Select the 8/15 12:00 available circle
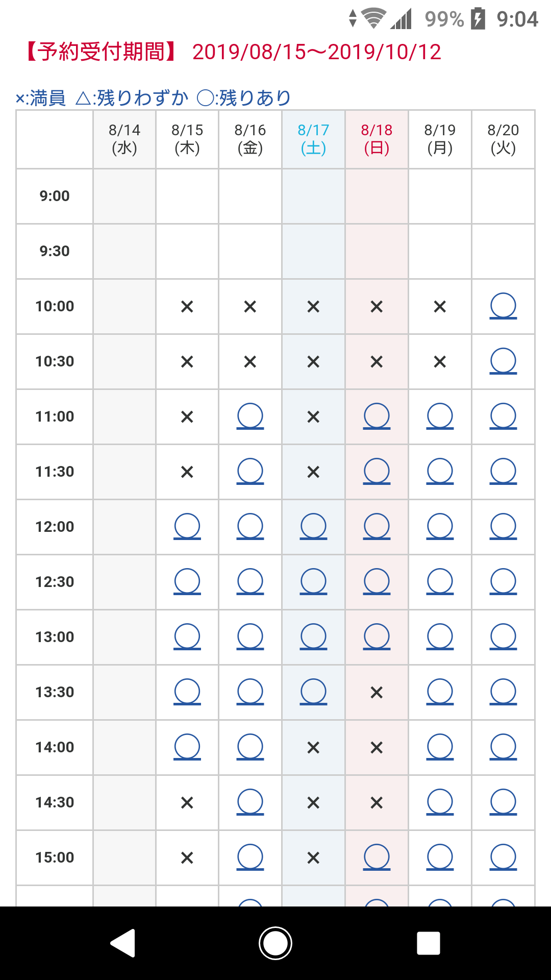The width and height of the screenshot is (551, 980). [187, 527]
